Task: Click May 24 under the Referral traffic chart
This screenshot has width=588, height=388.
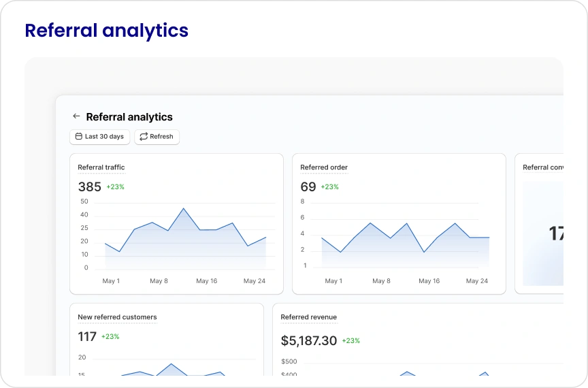Action: [255, 280]
